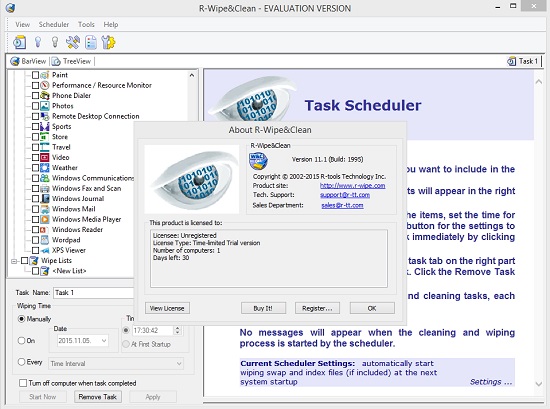The image size is (550, 409).
Task: Click the tree panel scroll up arrow
Action: tap(192, 75)
